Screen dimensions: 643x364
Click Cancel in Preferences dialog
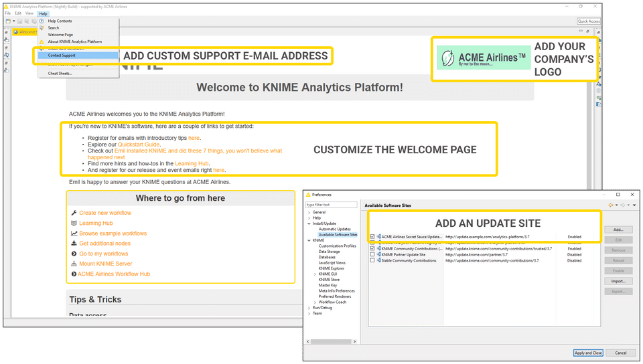coord(620,353)
